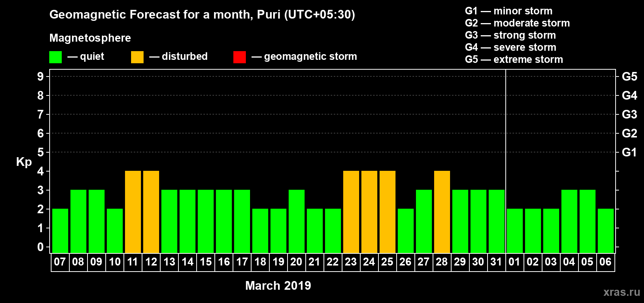644x303 pixels.
Task: Click the 'G2 — moderate storm' legend text
Action: click(517, 23)
